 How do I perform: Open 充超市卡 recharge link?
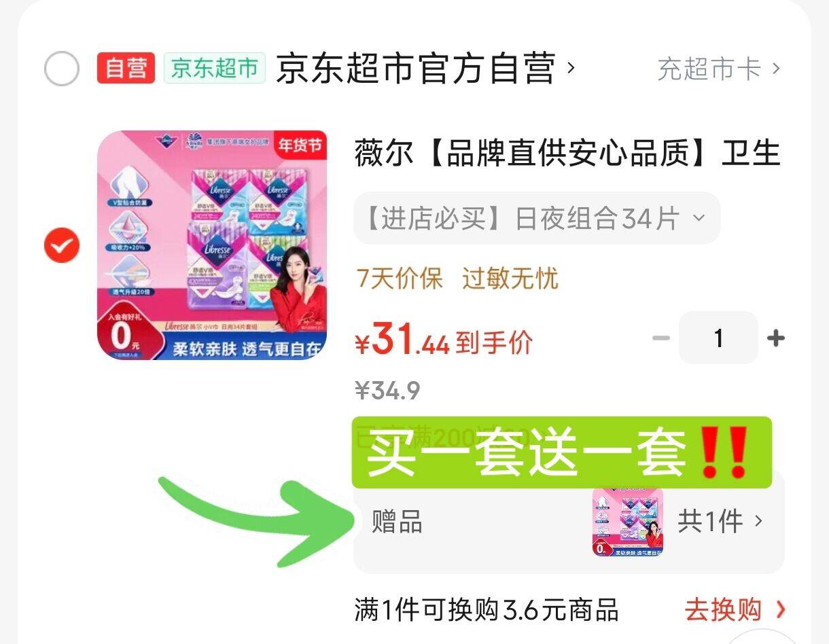[718, 69]
